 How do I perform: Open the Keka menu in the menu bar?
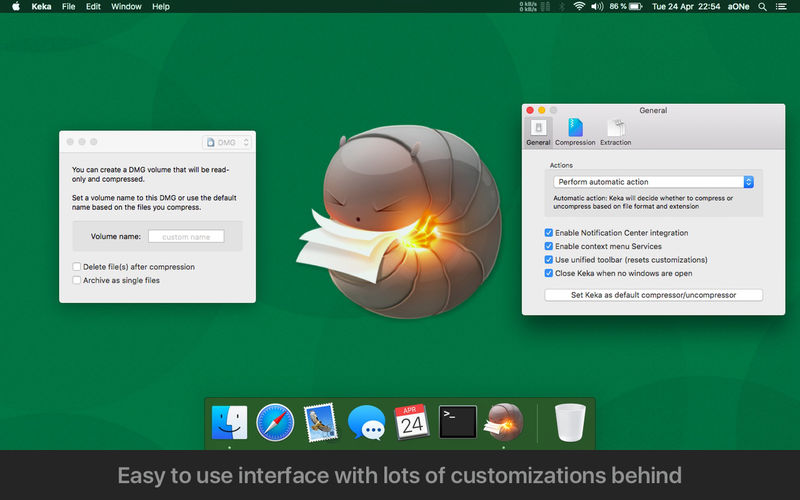point(41,6)
